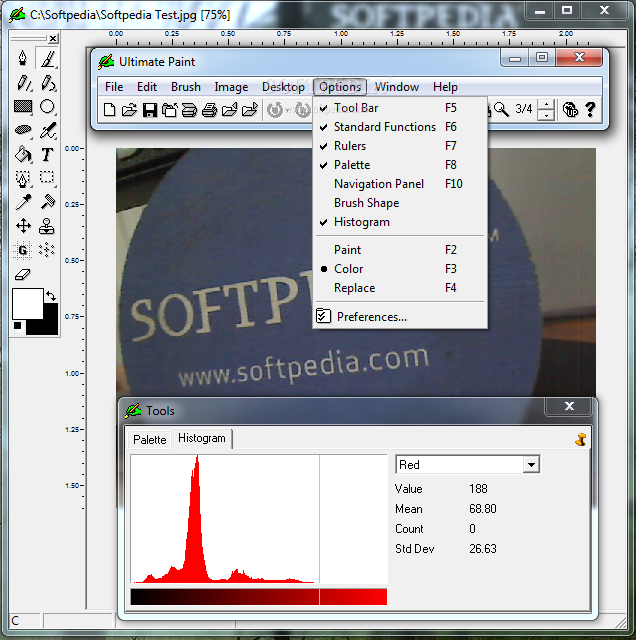Image resolution: width=636 pixels, height=640 pixels.
Task: Click the folder arrow icon left of undo
Action: [x=249, y=110]
